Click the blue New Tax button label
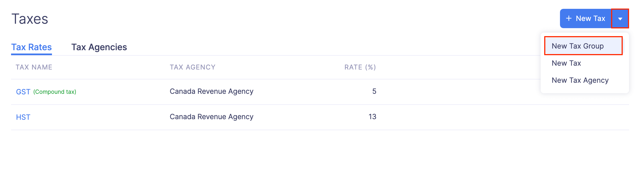Screen dimensions: 644x176 click(x=590, y=18)
